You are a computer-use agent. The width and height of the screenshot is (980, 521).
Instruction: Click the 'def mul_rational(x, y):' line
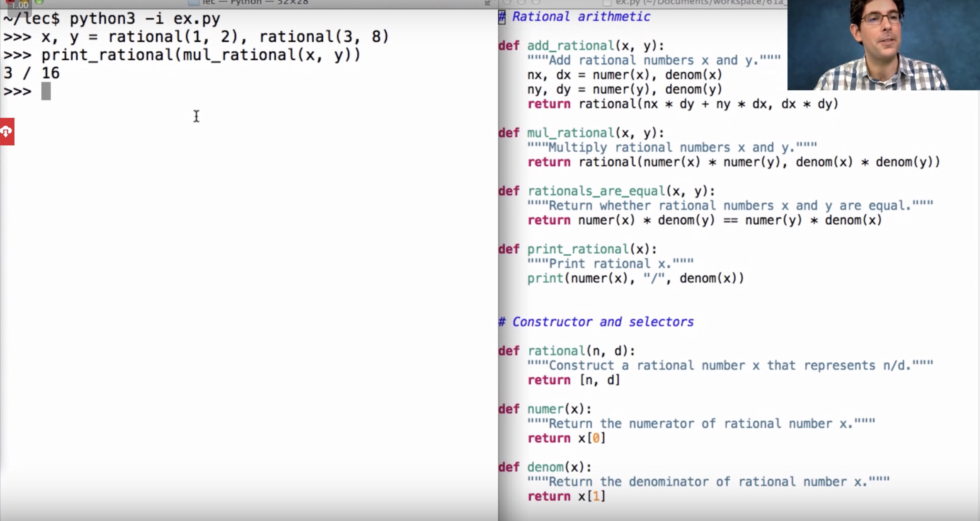coord(581,133)
